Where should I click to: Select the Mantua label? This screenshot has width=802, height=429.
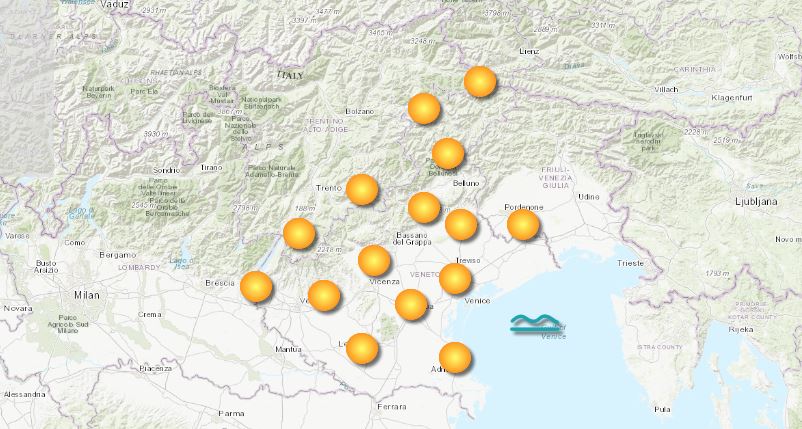tap(288, 350)
